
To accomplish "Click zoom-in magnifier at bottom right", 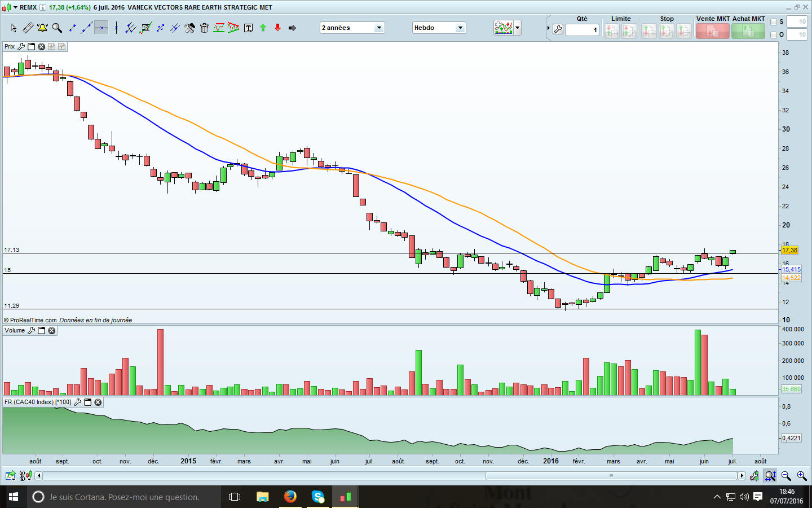I will (x=801, y=476).
